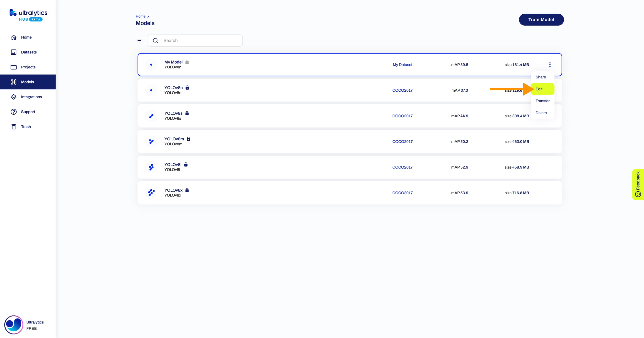This screenshot has height=338, width=644.
Task: Click the Integrations sidebar icon
Action: tap(13, 97)
